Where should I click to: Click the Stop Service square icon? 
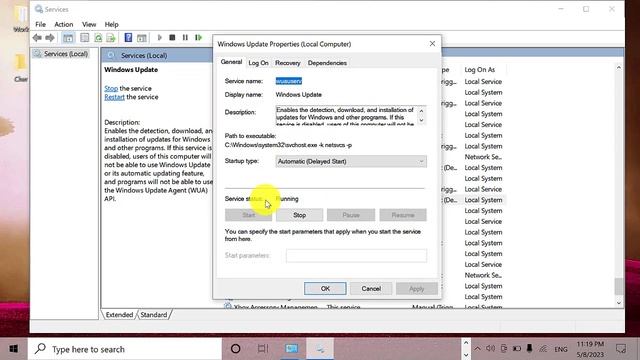tap(172, 38)
